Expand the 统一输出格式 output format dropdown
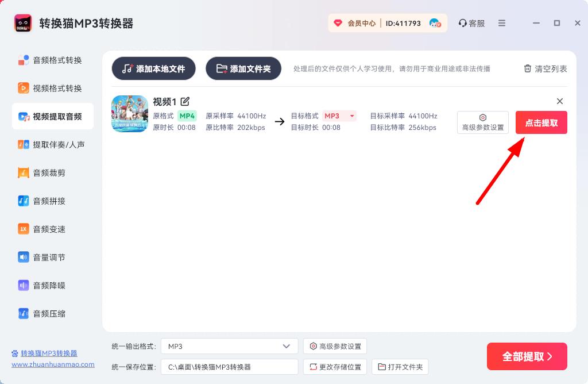Viewport: 588px width, 384px height. pos(229,346)
